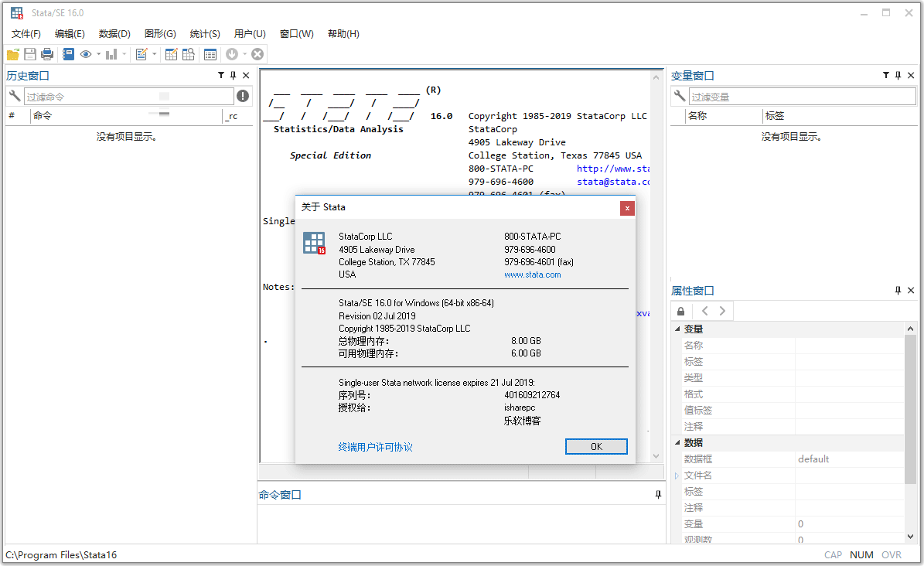This screenshot has width=924, height=566.
Task: Click wrench icon in variables filter bar
Action: click(680, 96)
